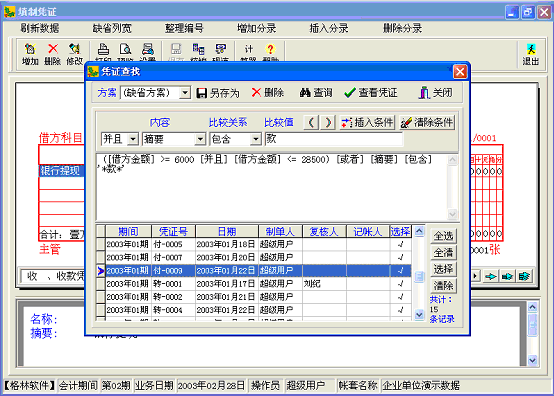
Task: Click the 全清 (clear all) button
Action: [443, 253]
